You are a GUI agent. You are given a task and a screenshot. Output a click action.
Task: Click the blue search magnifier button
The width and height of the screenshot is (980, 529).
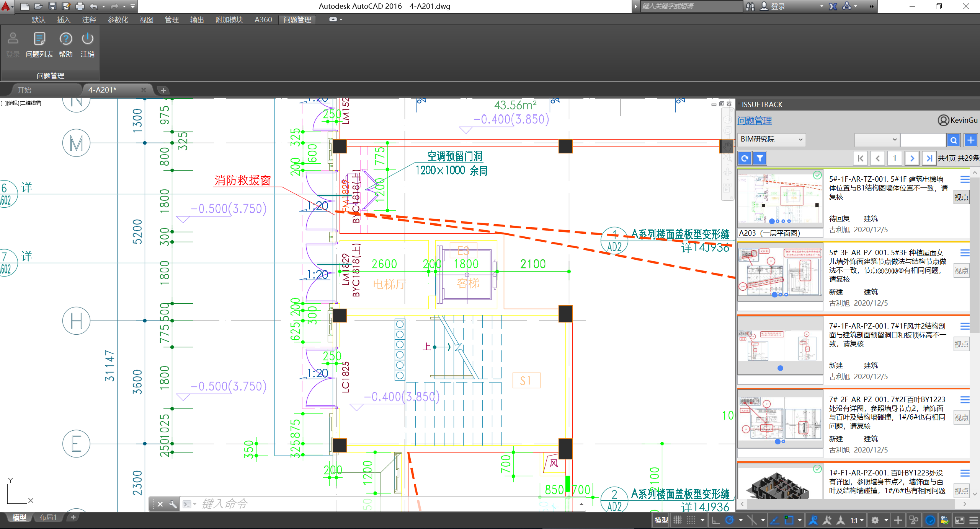tap(953, 140)
